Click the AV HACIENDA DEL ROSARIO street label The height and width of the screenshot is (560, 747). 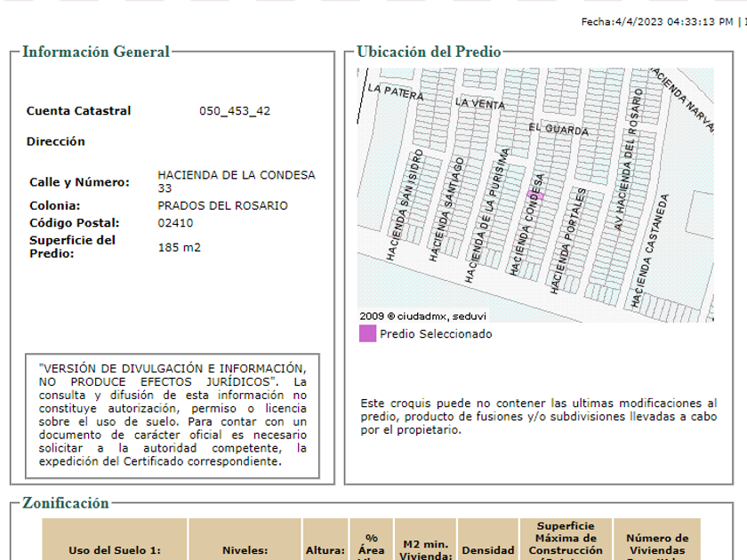[629, 159]
